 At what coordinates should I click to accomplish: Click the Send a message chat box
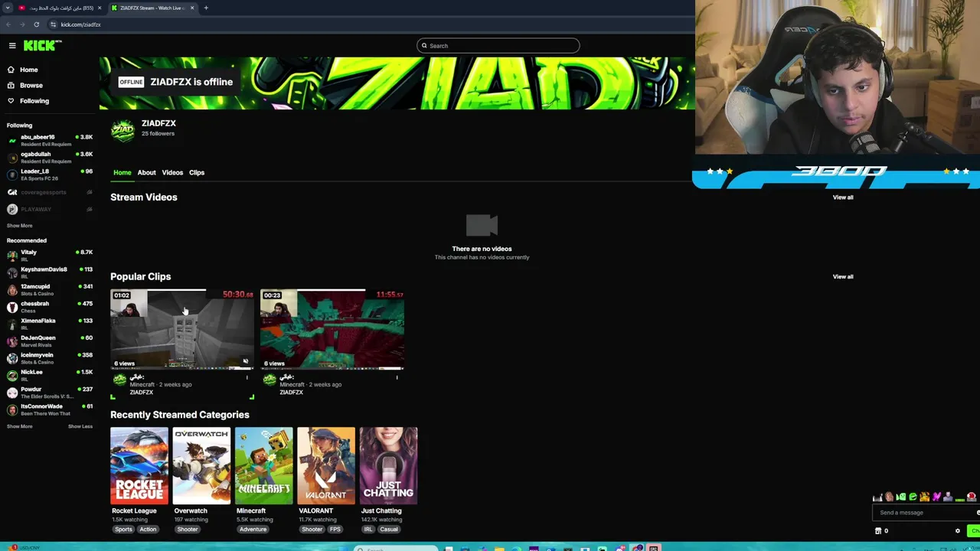[x=926, y=513]
